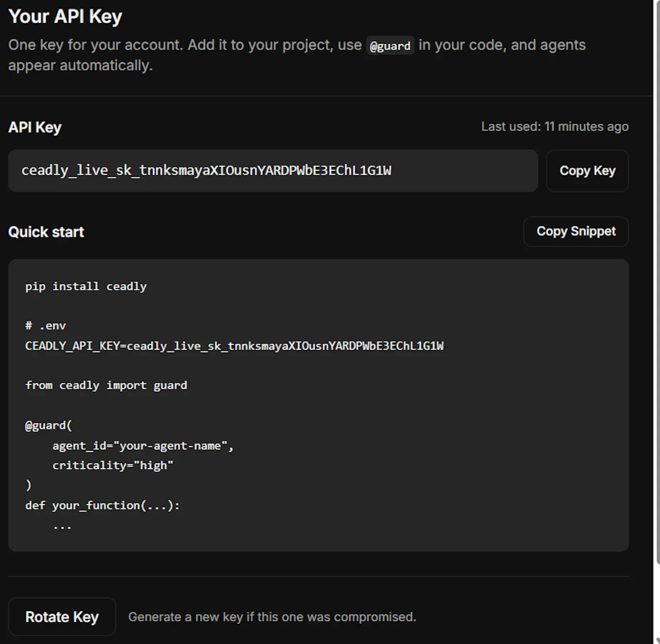Click the CEADLY_API_KEY environment variable line

click(234, 346)
